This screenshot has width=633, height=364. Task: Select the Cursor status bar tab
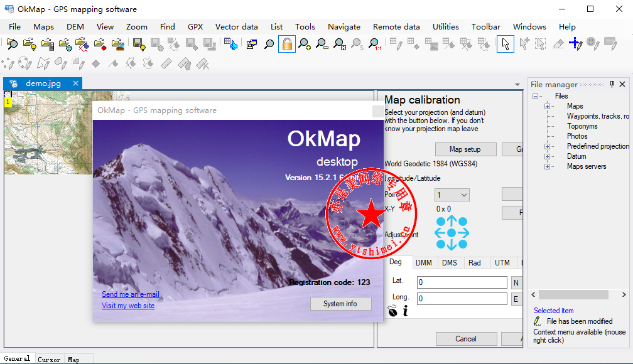click(49, 359)
